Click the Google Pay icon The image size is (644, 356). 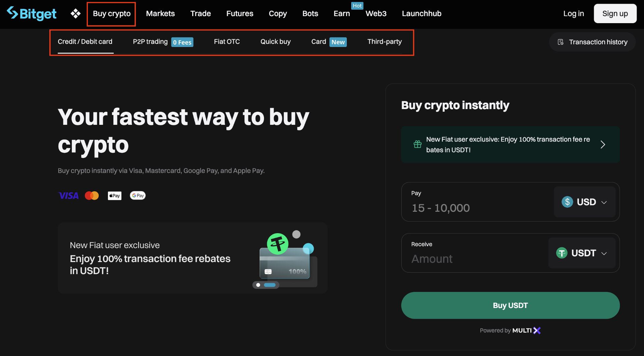point(138,196)
